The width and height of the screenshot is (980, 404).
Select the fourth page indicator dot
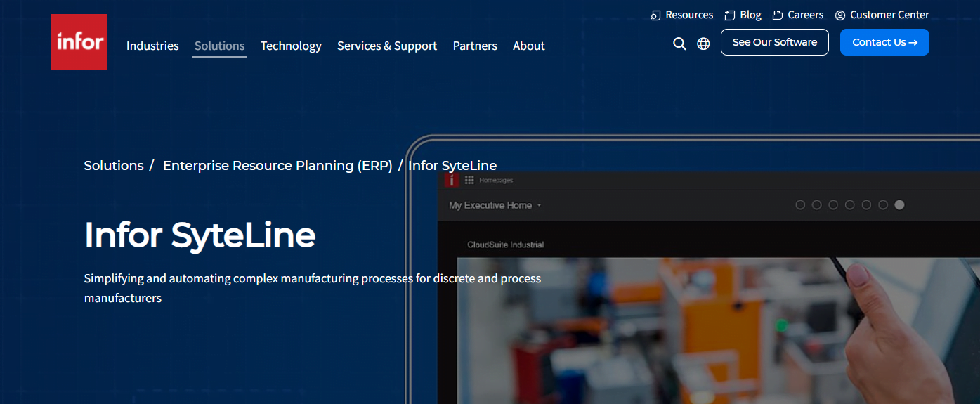tap(850, 205)
